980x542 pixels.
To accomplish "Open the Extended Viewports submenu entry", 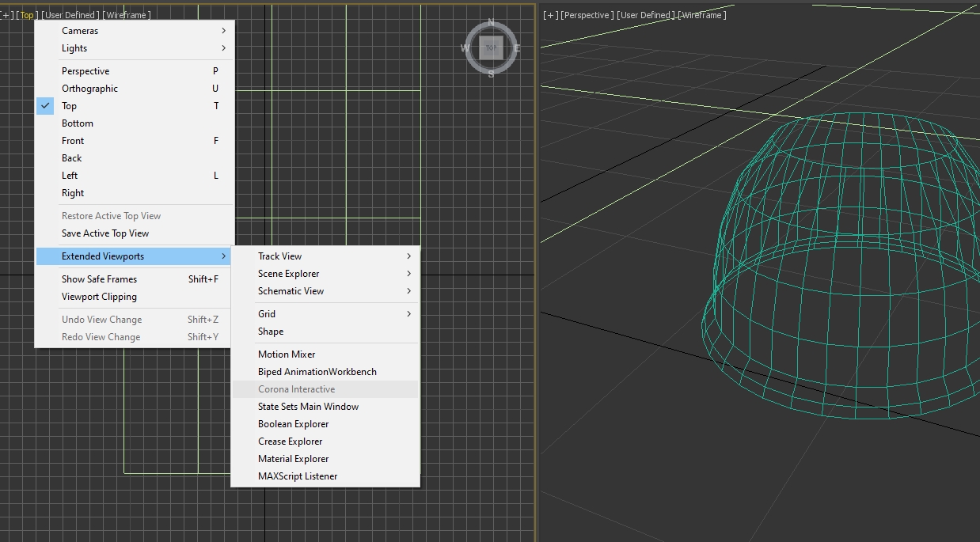I will (135, 256).
